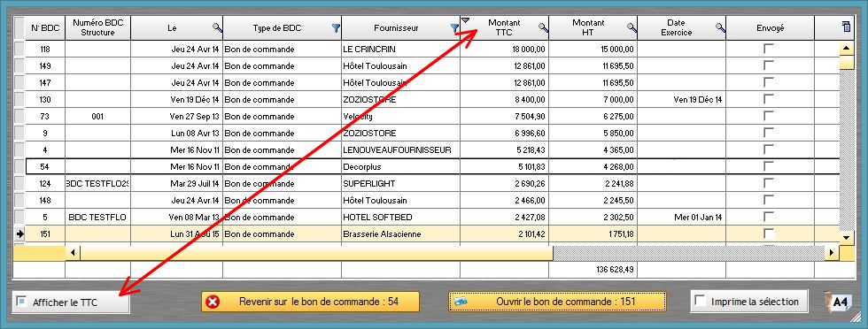The width and height of the screenshot is (868, 329).
Task: Open the filter funnel on Type de BDC column
Action: coord(336,27)
